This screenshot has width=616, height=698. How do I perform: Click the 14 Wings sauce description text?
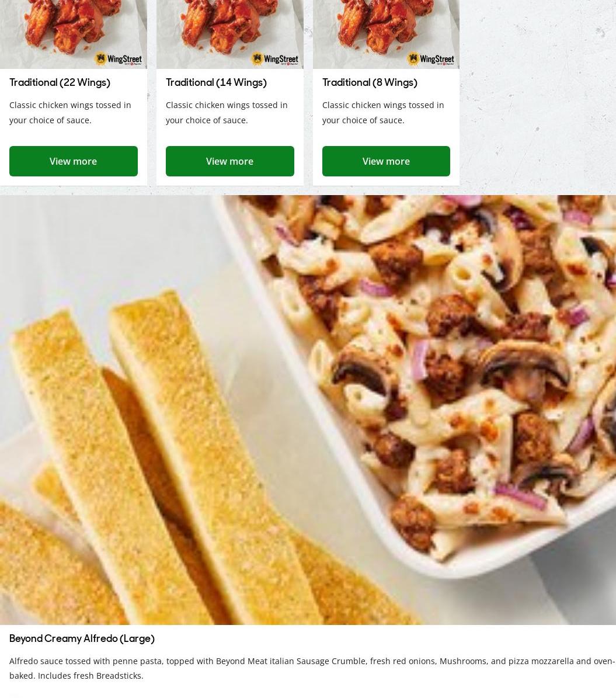[227, 113]
